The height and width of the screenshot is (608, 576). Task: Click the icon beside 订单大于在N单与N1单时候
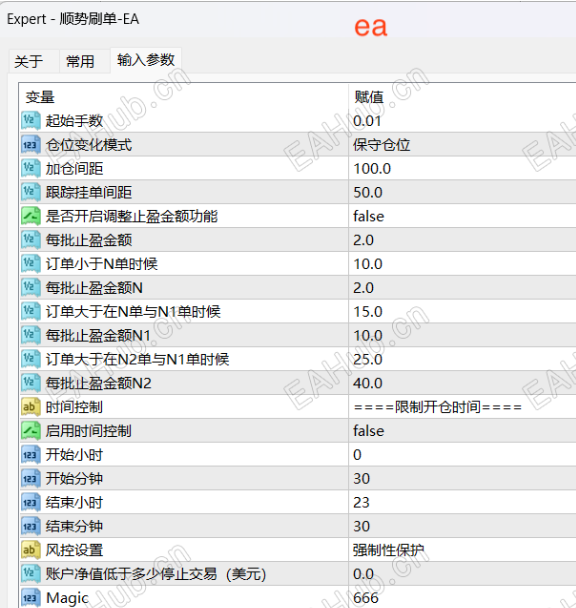31,311
